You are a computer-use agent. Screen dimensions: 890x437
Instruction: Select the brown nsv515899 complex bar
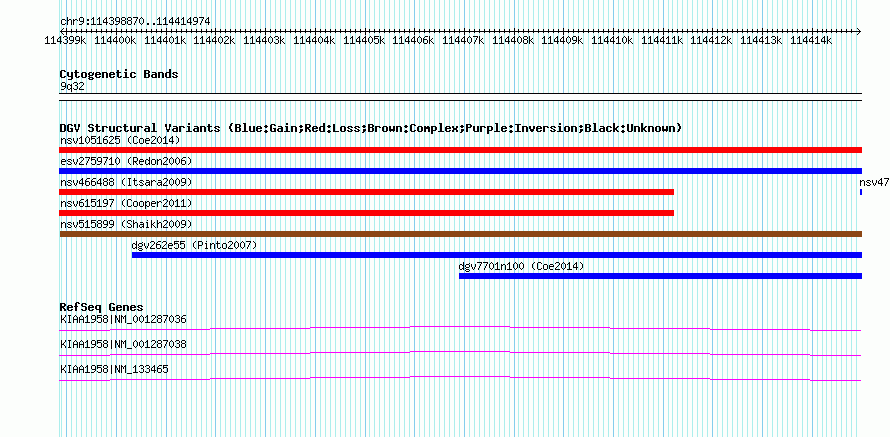[x=460, y=234]
